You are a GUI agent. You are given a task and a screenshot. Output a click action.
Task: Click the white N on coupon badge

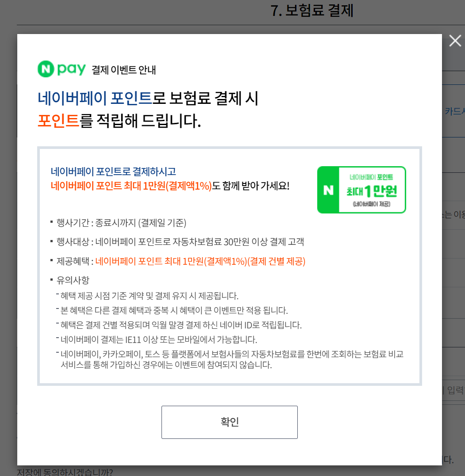click(328, 190)
